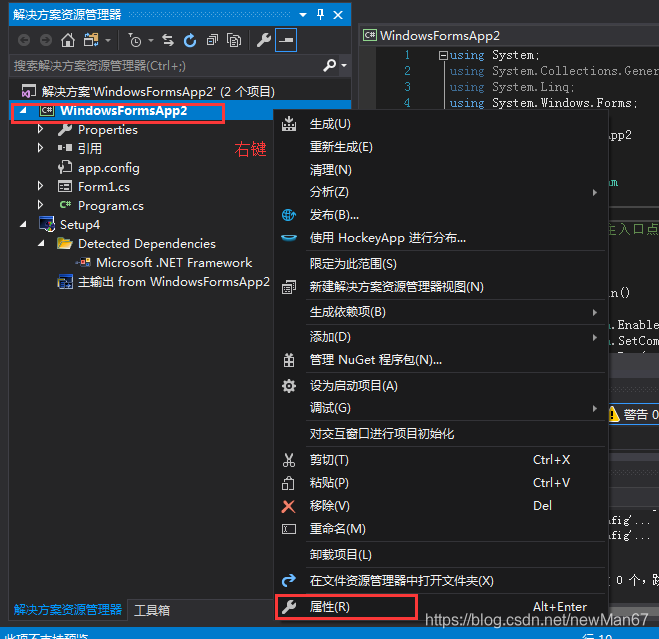Expand the Form1.cs node
659x639 pixels.
[40, 186]
